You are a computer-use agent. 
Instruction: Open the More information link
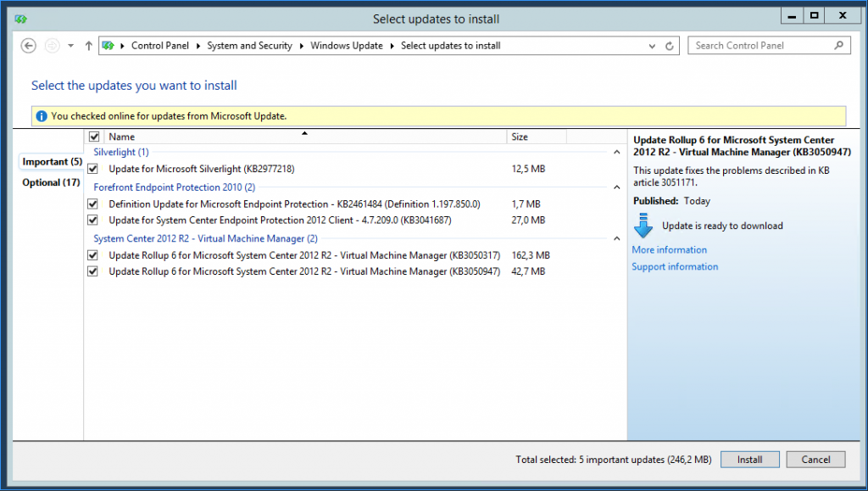[670, 249]
